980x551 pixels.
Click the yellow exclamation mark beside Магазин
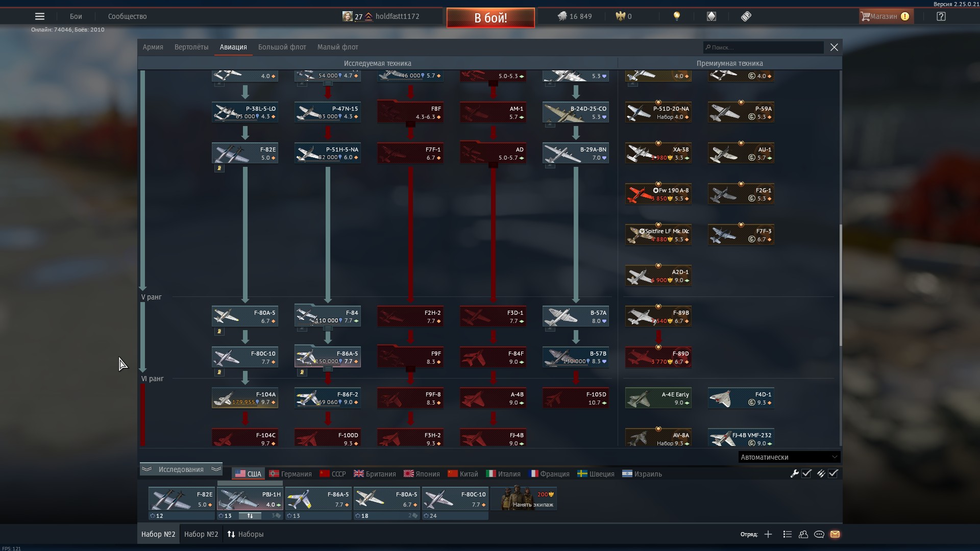[905, 16]
